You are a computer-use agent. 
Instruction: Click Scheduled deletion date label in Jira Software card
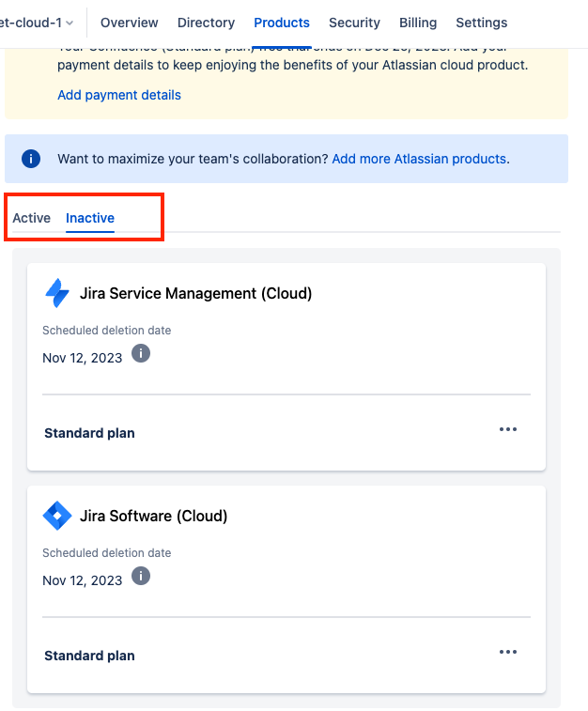[106, 553]
